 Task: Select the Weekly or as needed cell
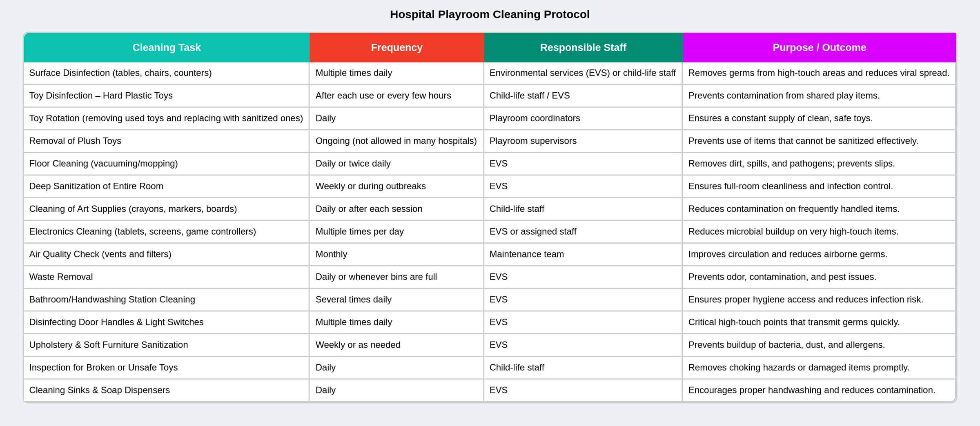358,345
